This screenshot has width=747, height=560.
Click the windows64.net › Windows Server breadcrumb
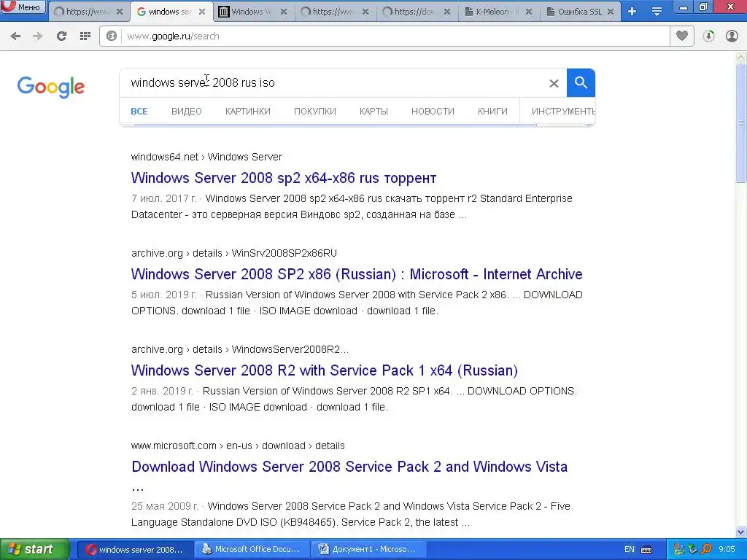pos(206,157)
